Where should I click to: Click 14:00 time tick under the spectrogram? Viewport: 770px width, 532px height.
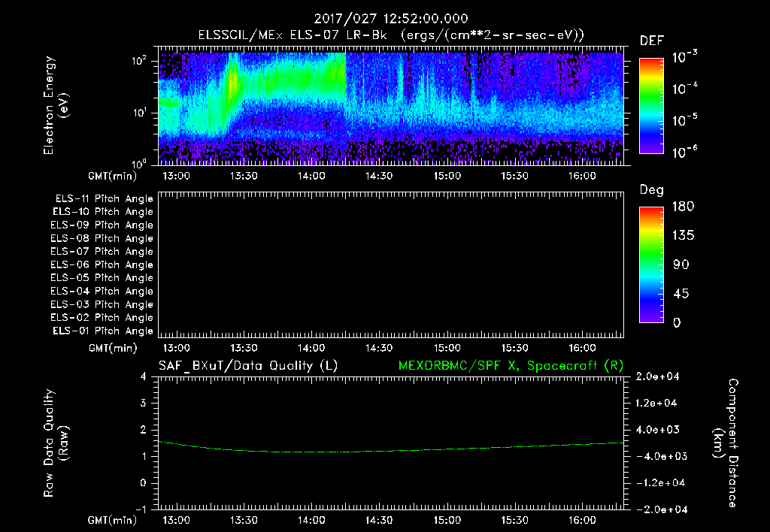[x=311, y=176]
